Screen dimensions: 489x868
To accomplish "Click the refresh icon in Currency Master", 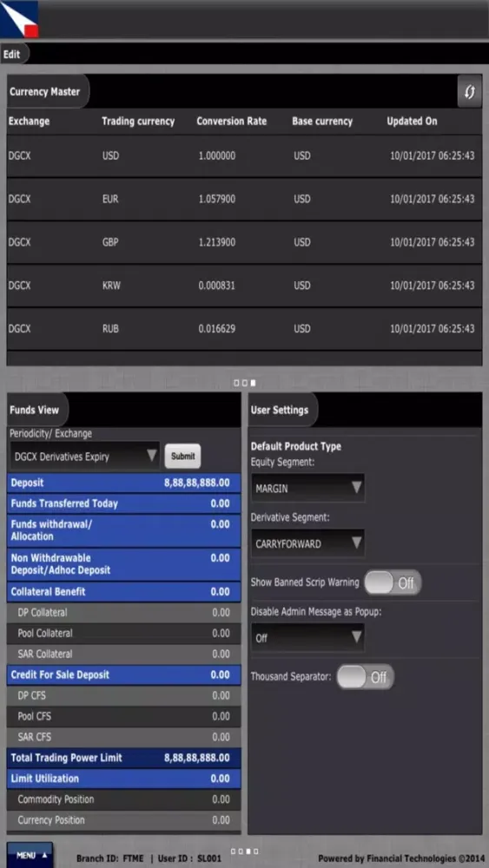I will point(469,92).
